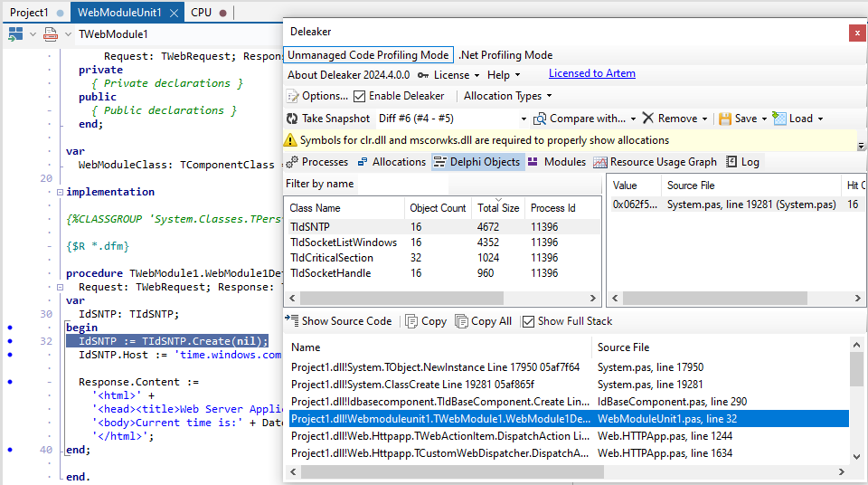The image size is (868, 485).
Task: Click the Processes gears icon
Action: [292, 162]
